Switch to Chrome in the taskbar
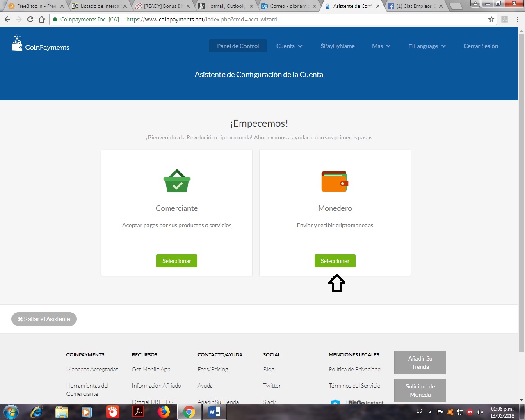The width and height of the screenshot is (525, 420). pos(189,412)
